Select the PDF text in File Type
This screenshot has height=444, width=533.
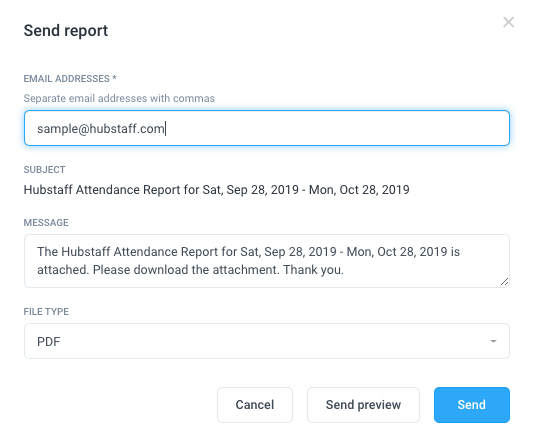tap(49, 341)
